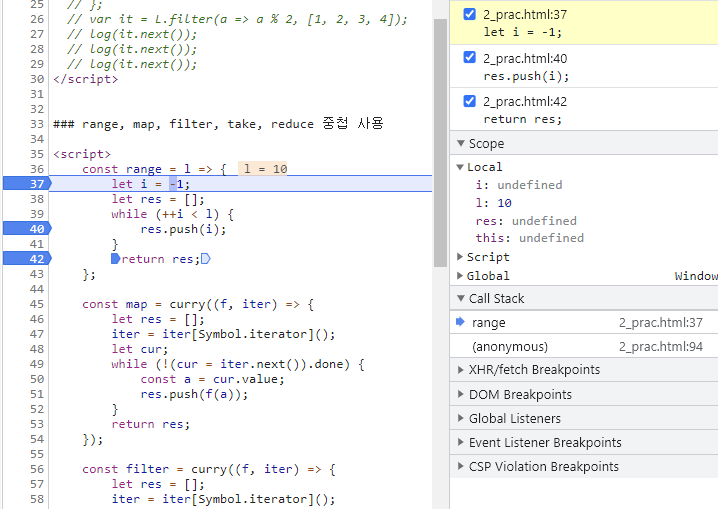
Task: Expand DOM Breakpoints section
Action: pos(461,394)
